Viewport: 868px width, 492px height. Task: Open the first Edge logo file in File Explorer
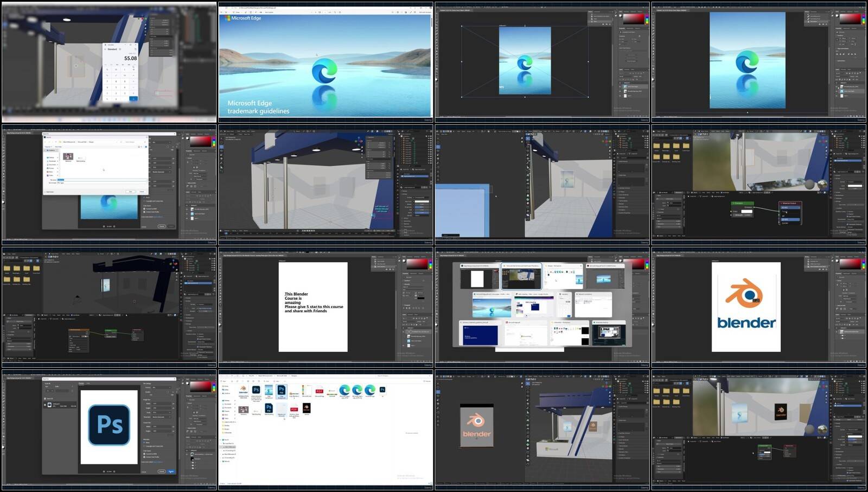(344, 391)
